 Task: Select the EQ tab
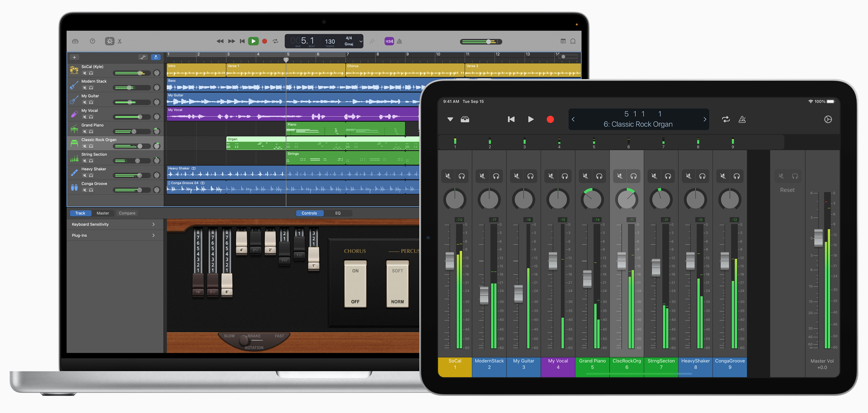pos(338,213)
